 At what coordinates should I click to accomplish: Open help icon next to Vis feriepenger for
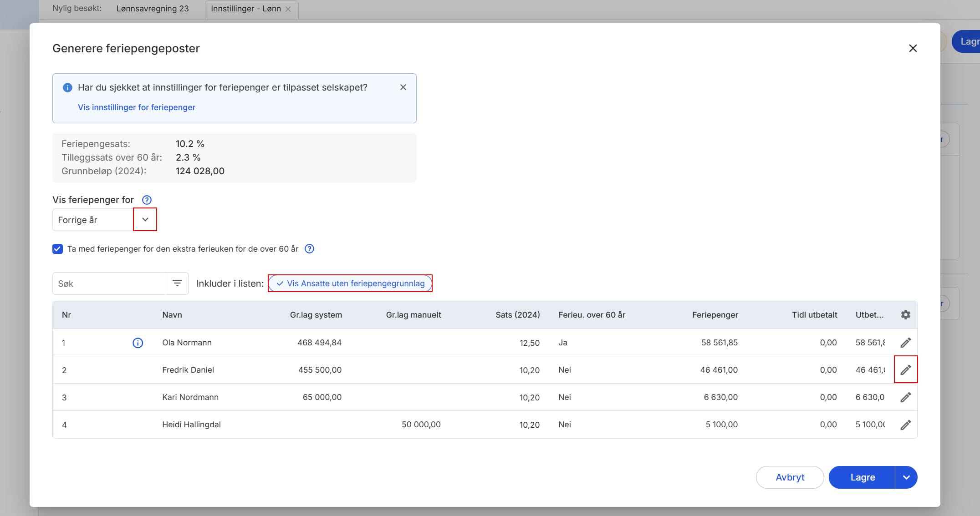[147, 200]
